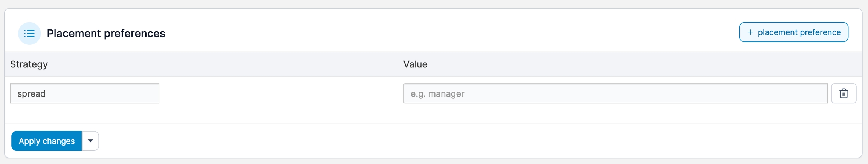Click the e.g. manager placeholder text
The width and height of the screenshot is (868, 164).
pyautogui.click(x=437, y=94)
